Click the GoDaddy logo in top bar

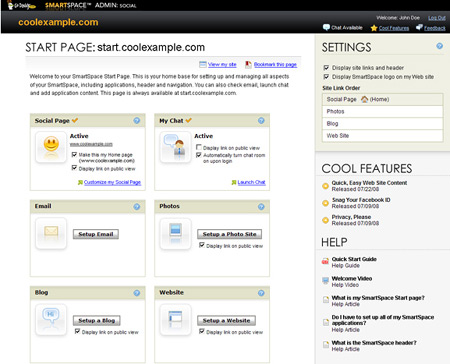click(x=21, y=5)
